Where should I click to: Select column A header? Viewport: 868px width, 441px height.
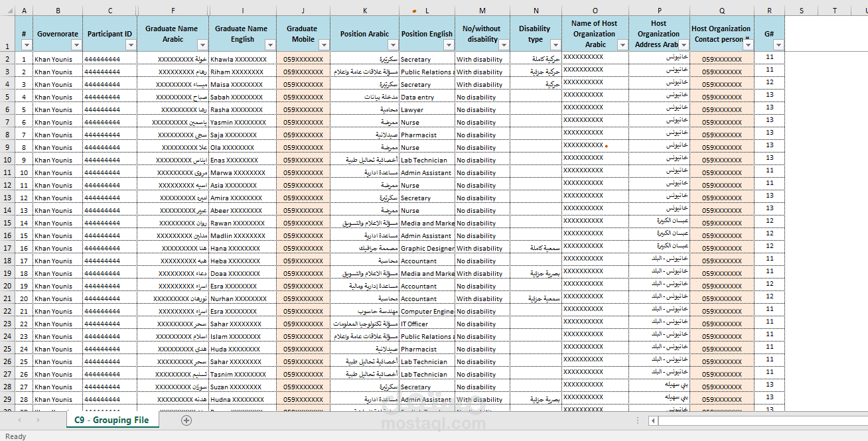point(24,11)
